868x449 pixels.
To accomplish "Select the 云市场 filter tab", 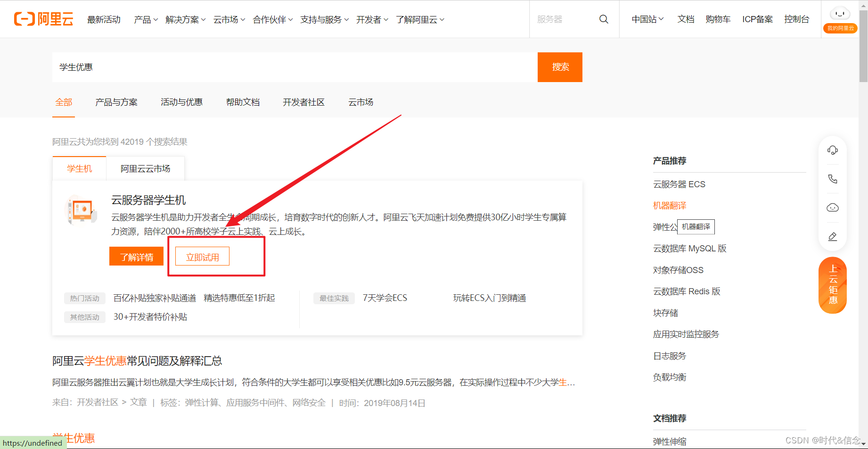I will coord(360,102).
